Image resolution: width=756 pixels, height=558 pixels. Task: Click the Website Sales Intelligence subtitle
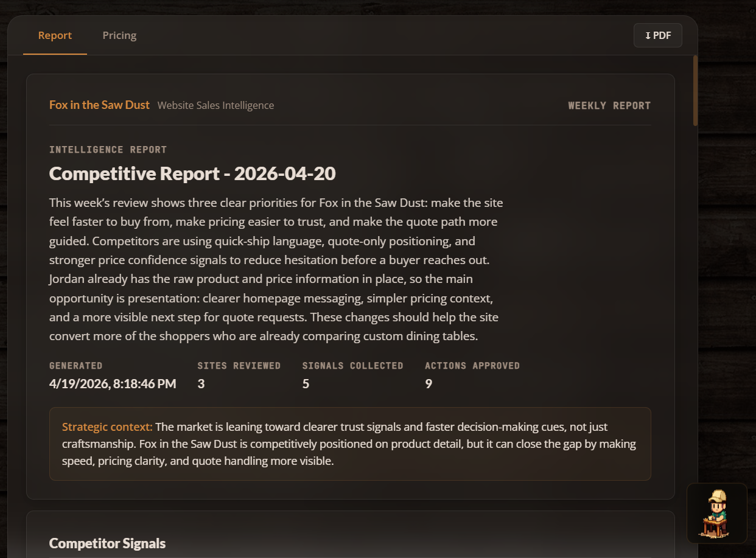[215, 105]
